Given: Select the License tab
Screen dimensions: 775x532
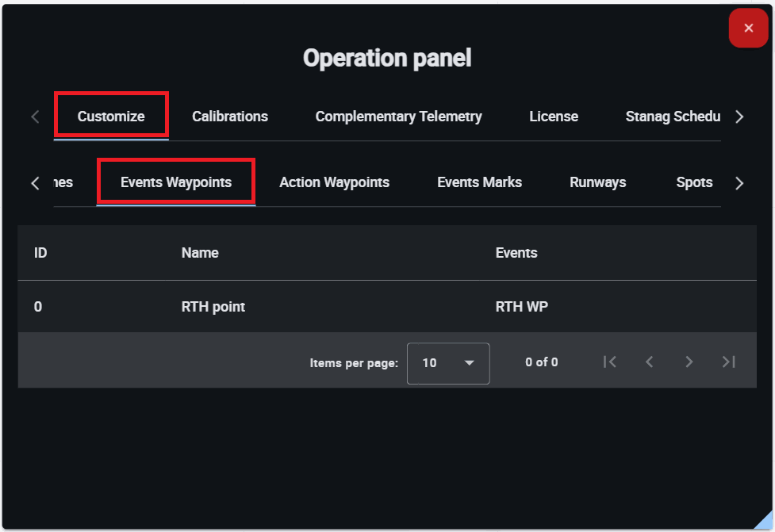Looking at the screenshot, I should 554,117.
